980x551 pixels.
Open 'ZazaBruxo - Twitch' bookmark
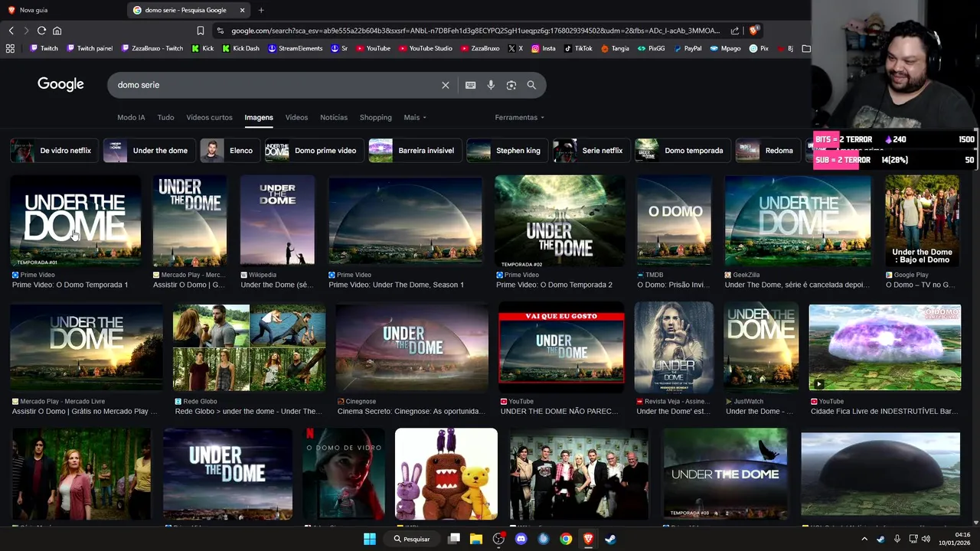(152, 48)
